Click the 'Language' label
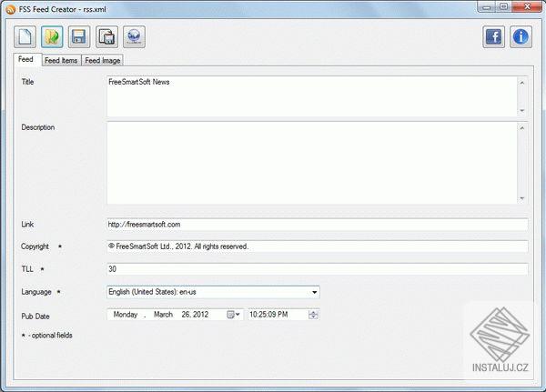546x392 pixels. click(x=36, y=292)
